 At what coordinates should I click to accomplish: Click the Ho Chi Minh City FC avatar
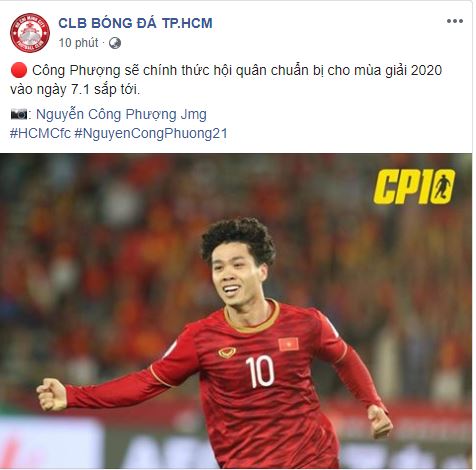coord(30,33)
